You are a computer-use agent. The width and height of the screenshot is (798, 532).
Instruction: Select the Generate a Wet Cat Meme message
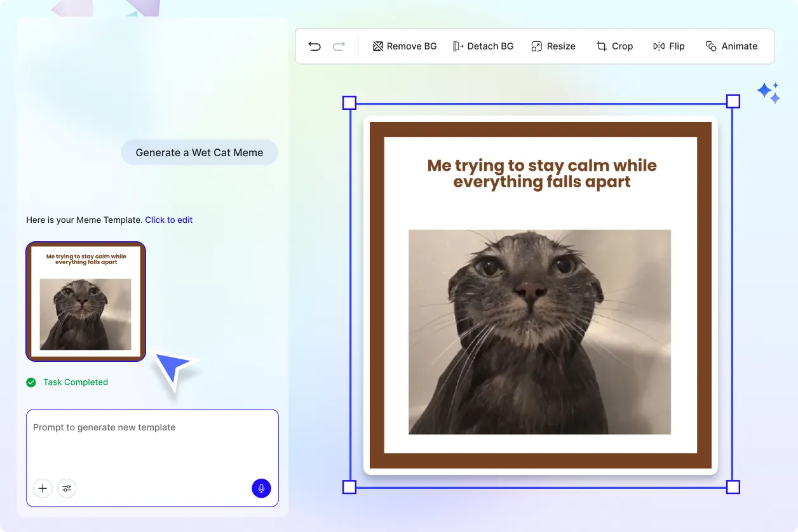pyautogui.click(x=199, y=152)
